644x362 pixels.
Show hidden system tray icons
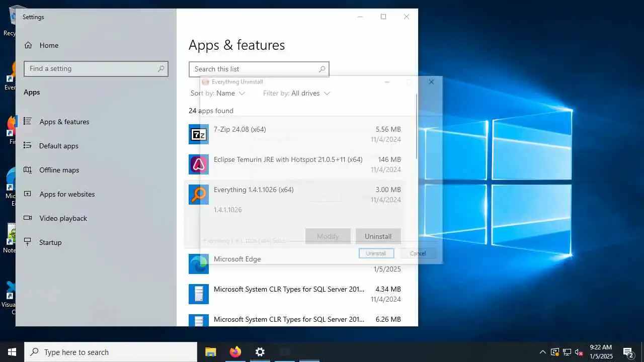(x=542, y=352)
